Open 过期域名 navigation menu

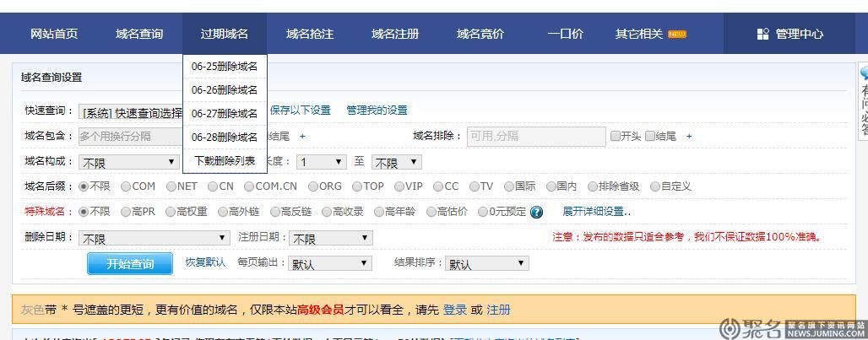tap(225, 34)
